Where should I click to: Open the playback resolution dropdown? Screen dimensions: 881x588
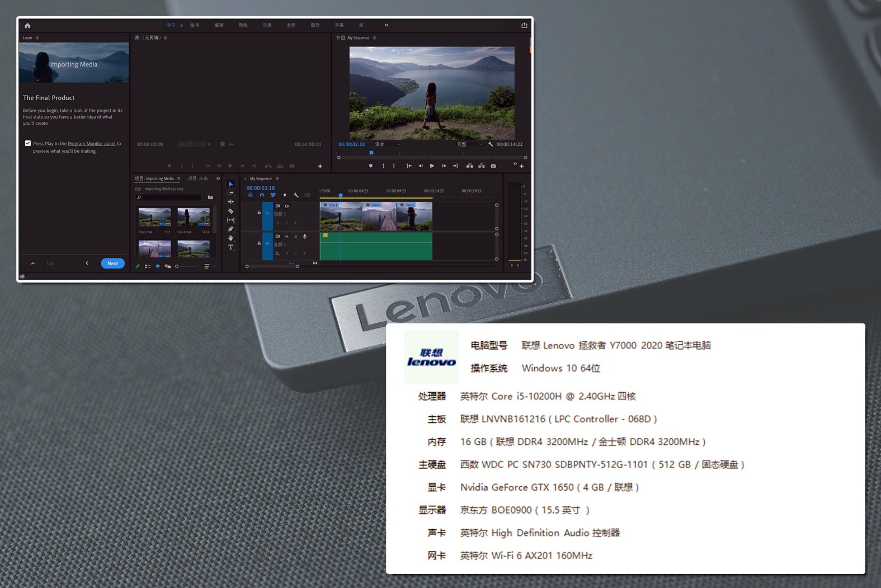[469, 144]
